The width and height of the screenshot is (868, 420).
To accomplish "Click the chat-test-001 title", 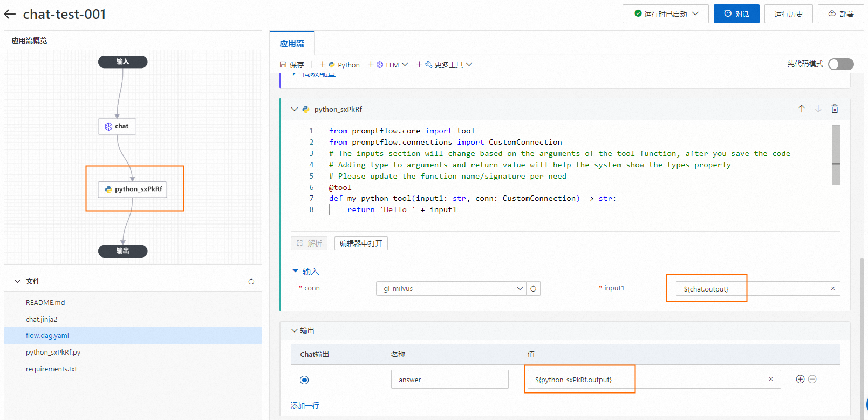I will (65, 14).
